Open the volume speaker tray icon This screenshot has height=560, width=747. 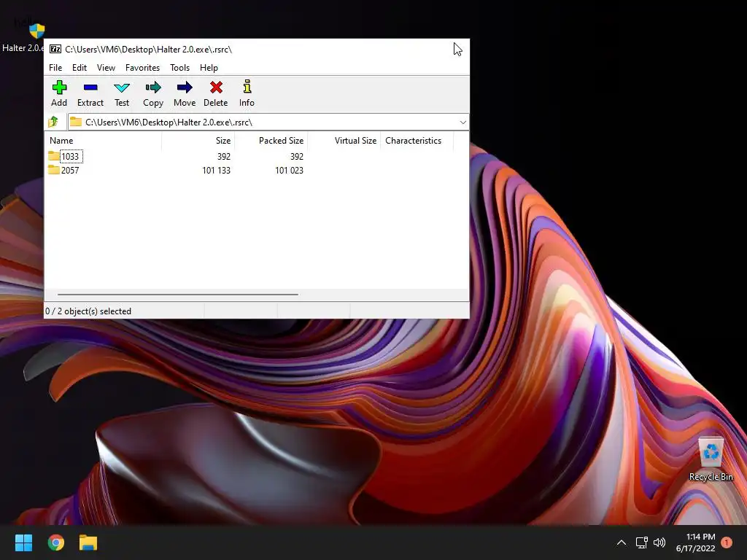[x=659, y=542]
